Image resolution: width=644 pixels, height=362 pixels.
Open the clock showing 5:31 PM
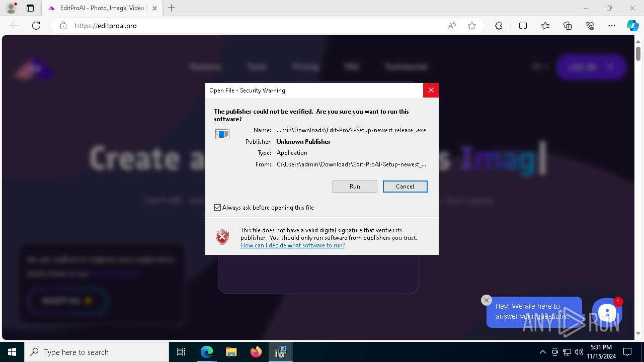[x=601, y=352]
